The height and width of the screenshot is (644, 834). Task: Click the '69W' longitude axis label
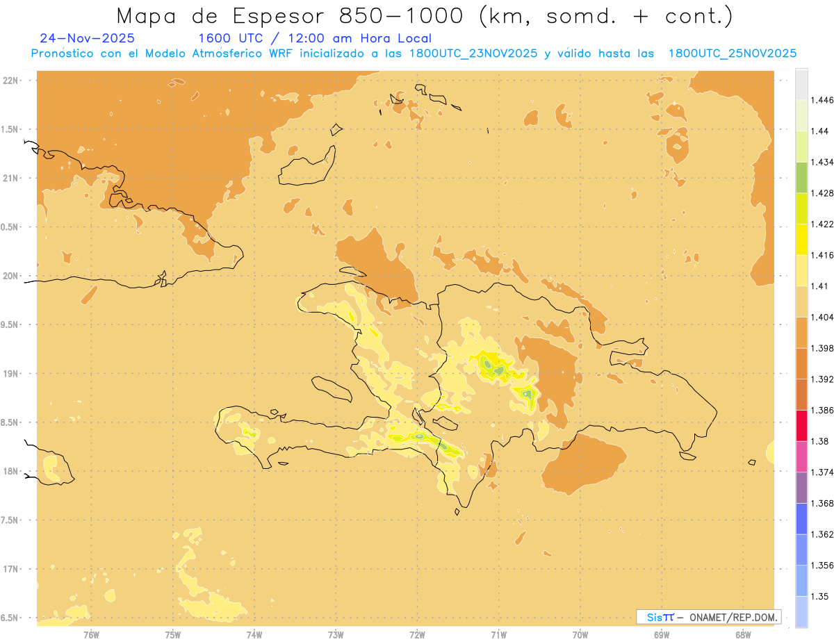point(662,635)
